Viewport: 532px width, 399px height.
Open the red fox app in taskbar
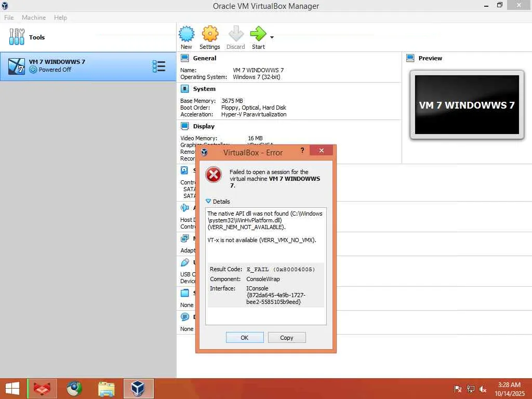(42, 389)
